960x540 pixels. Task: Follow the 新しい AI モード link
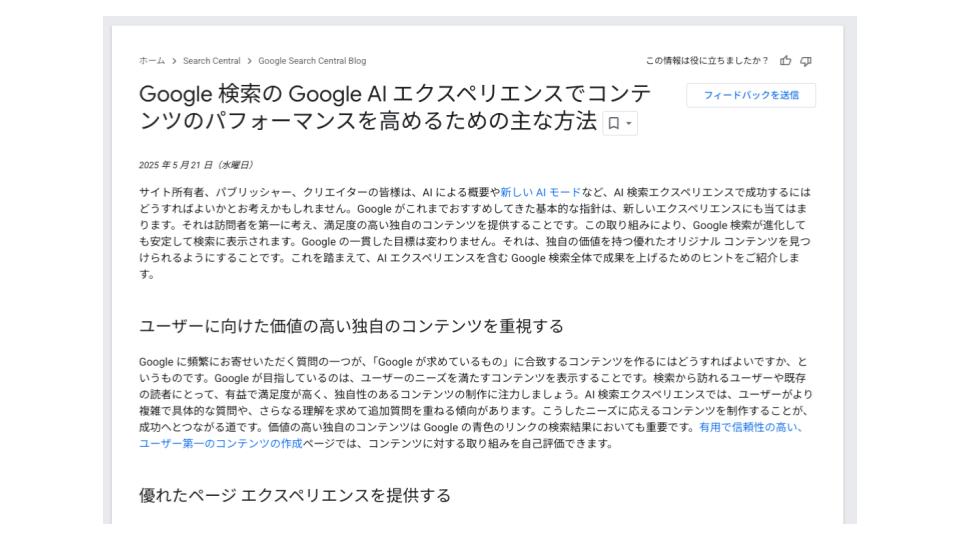click(540, 192)
